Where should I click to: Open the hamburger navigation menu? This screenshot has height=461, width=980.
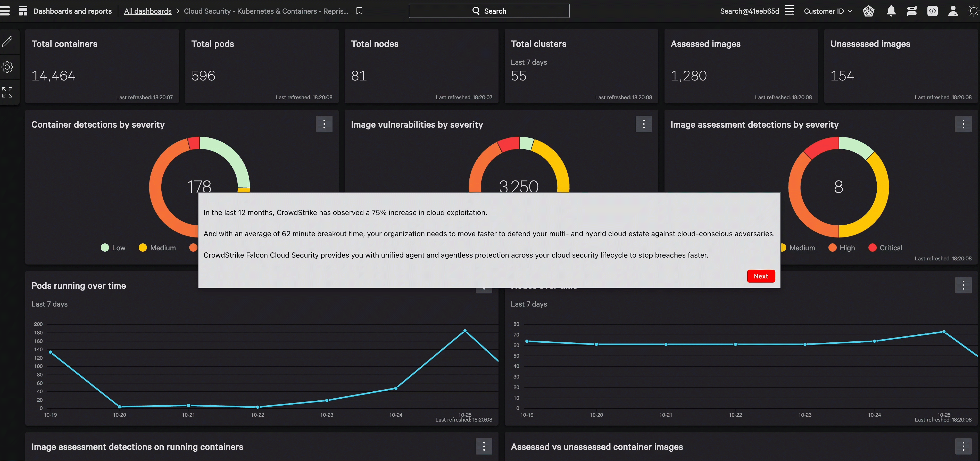[x=5, y=11]
